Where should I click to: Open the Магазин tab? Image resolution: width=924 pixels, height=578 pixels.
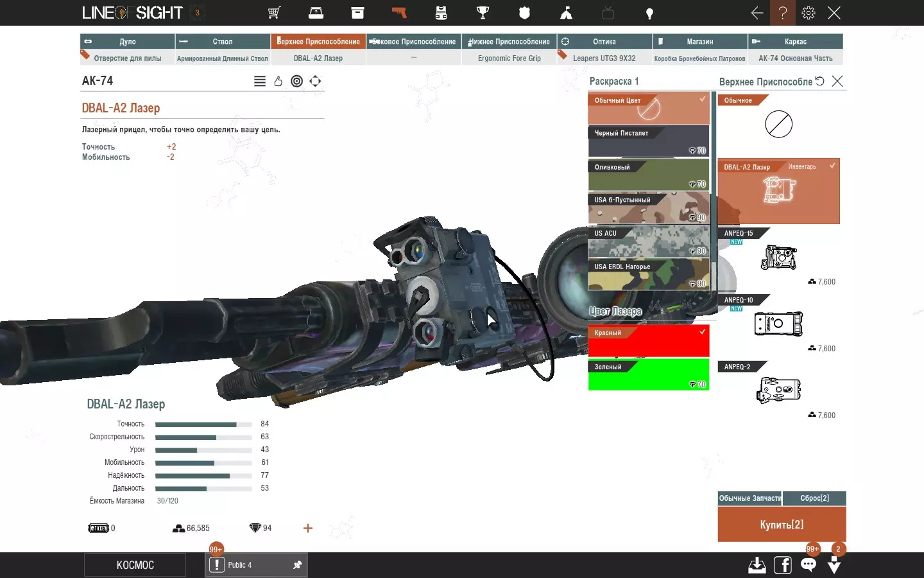pos(700,42)
